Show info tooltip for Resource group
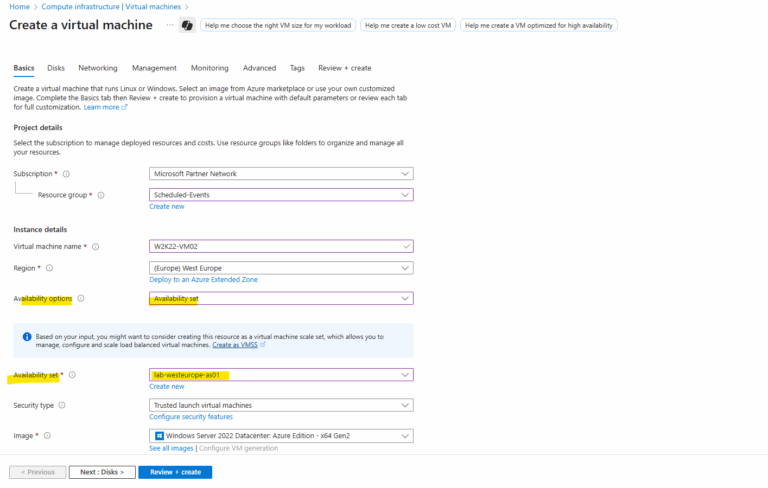This screenshot has height=488, width=768. (101, 195)
